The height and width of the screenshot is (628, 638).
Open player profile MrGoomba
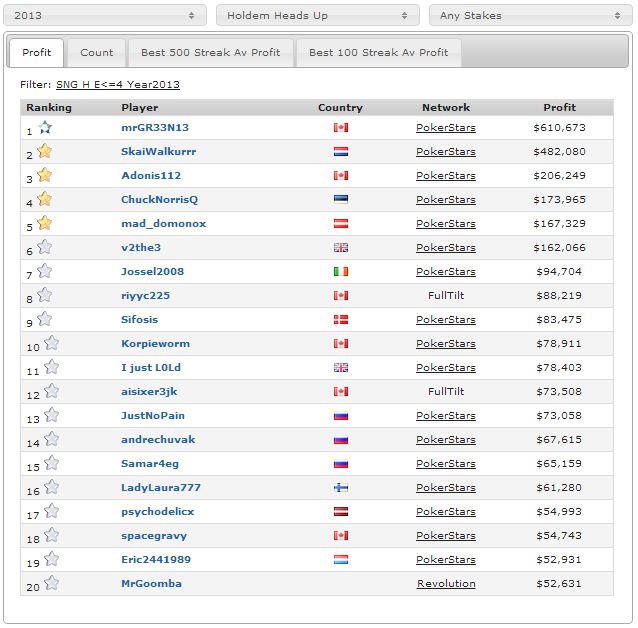151,583
